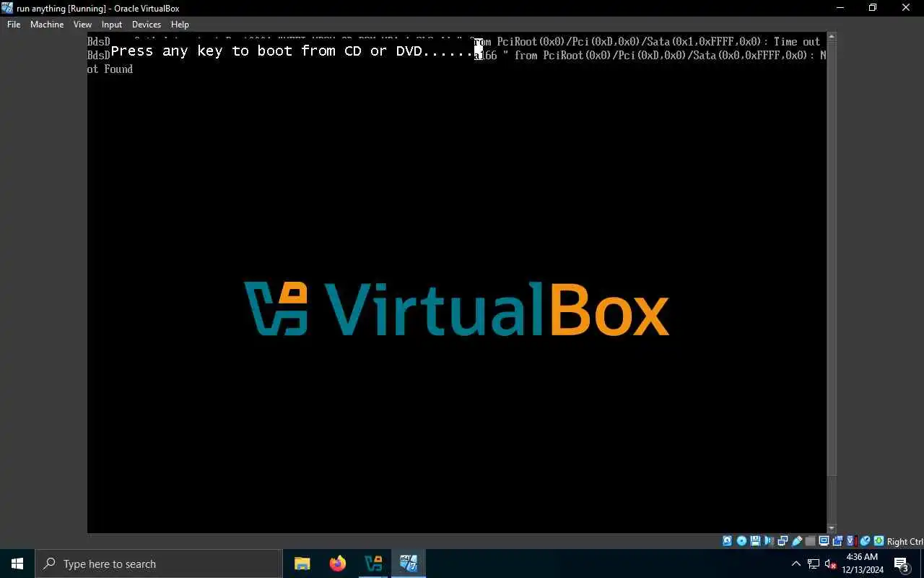Click the audio indicator in VM status bar
The image size is (924, 578).
pos(769,541)
